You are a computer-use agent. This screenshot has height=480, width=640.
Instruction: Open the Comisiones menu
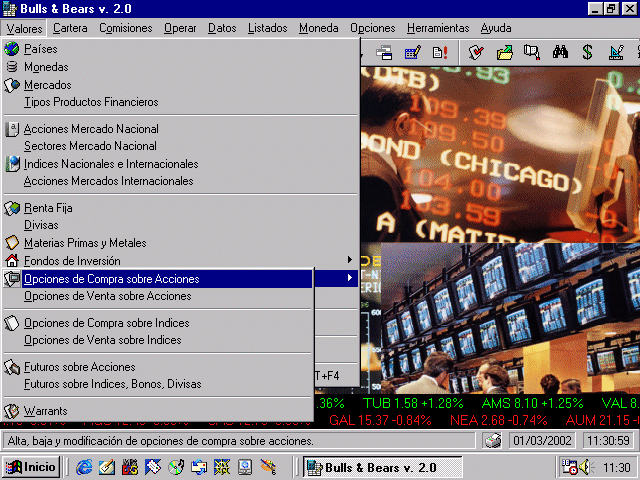point(126,28)
